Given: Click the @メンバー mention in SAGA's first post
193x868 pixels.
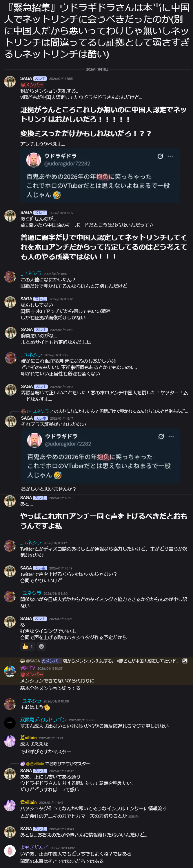Looking at the screenshot, I should [32, 85].
